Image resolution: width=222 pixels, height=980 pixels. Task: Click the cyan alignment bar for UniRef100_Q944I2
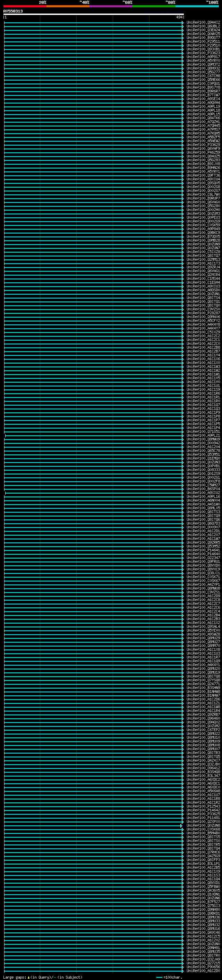(x=94, y=23)
